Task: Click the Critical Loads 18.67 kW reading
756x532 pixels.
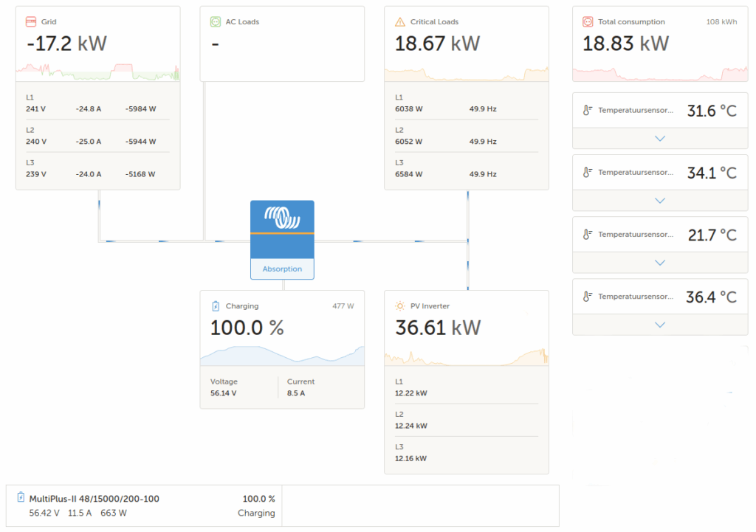Action: 437,44
